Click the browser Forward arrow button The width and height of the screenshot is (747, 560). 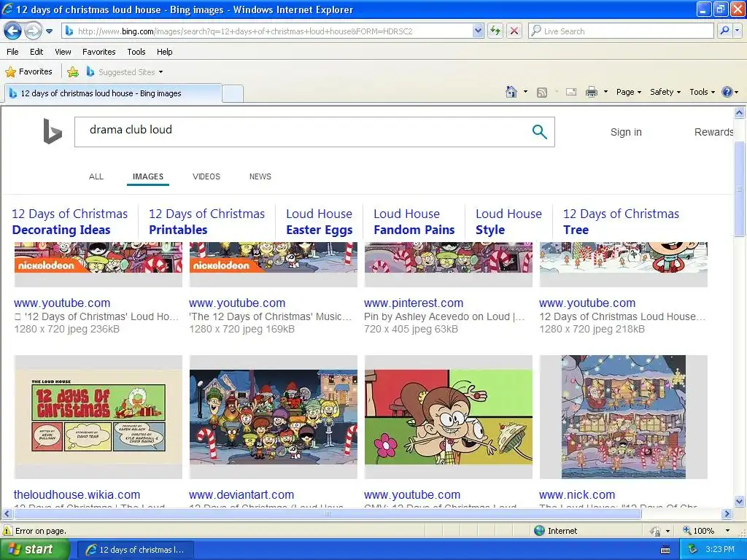(x=33, y=31)
